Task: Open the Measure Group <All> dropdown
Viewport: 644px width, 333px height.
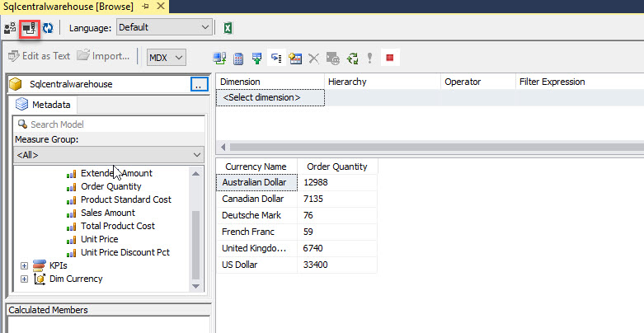Action: 109,155
